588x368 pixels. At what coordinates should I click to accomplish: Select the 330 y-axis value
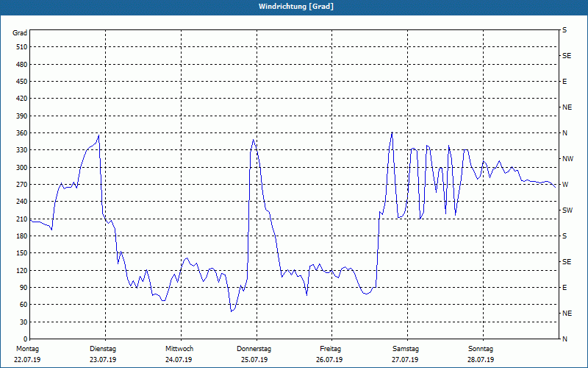(x=22, y=150)
